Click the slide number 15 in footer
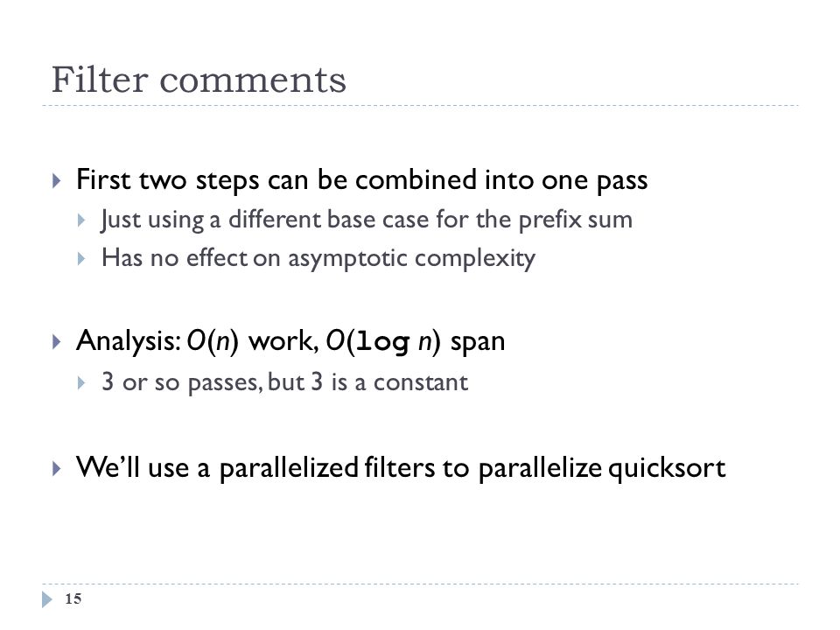840x630 pixels. tap(73, 598)
